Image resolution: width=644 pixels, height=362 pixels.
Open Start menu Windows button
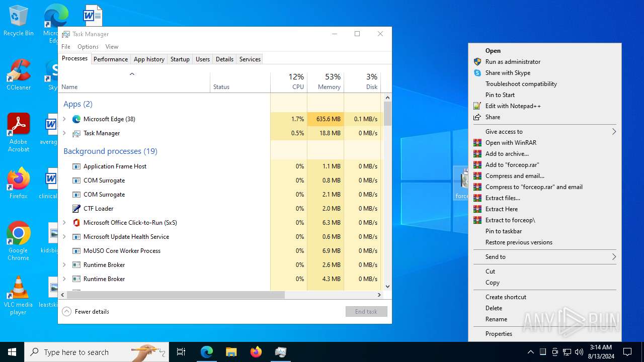tap(12, 352)
